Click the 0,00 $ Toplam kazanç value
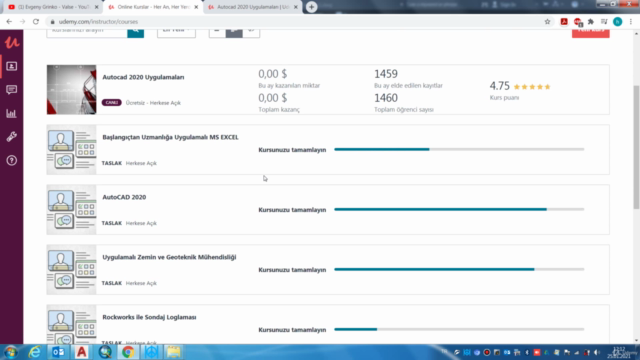 (x=273, y=98)
